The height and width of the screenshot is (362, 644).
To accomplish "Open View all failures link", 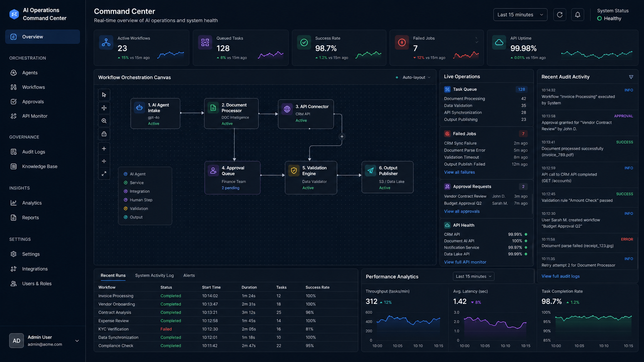I will pyautogui.click(x=460, y=172).
